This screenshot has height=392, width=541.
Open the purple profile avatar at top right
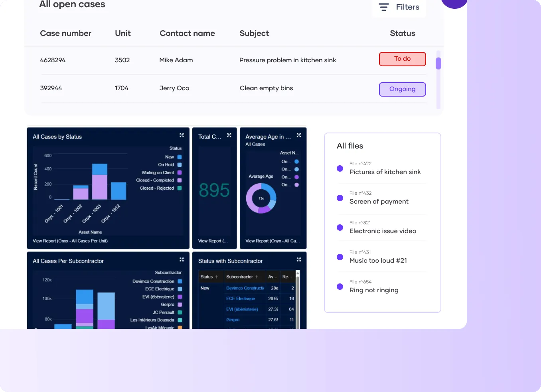point(454,2)
